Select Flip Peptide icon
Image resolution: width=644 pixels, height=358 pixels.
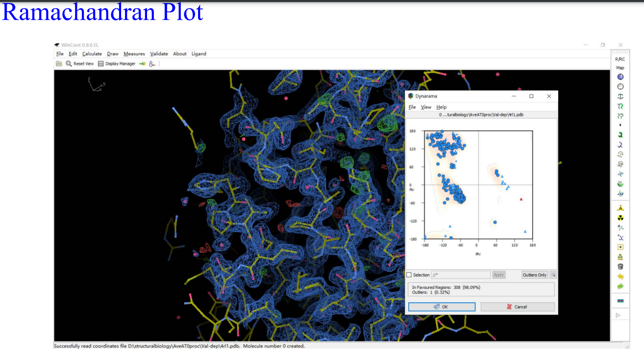point(620,174)
